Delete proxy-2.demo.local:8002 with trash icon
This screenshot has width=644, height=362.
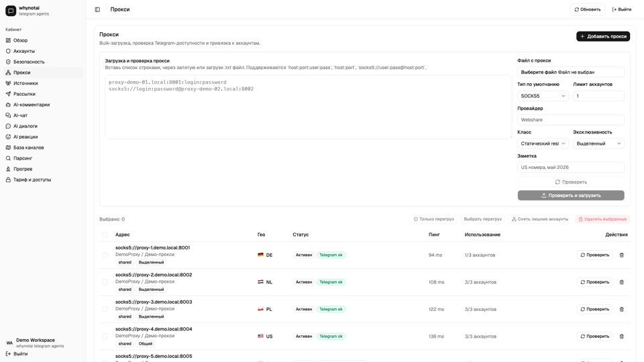tap(621, 282)
